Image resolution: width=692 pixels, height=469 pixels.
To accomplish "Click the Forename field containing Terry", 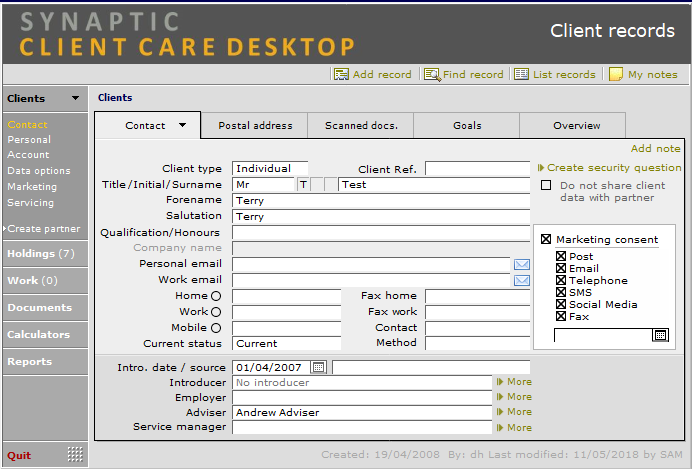I will [381, 200].
